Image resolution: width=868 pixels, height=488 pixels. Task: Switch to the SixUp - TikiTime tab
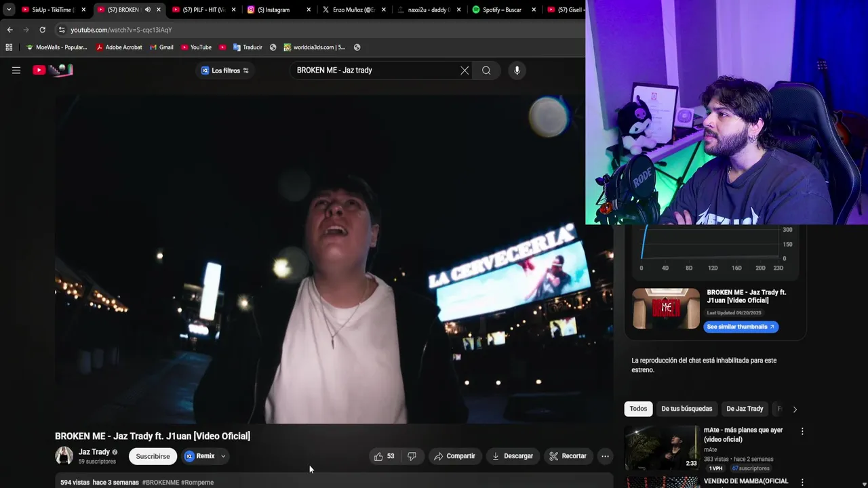point(54,9)
